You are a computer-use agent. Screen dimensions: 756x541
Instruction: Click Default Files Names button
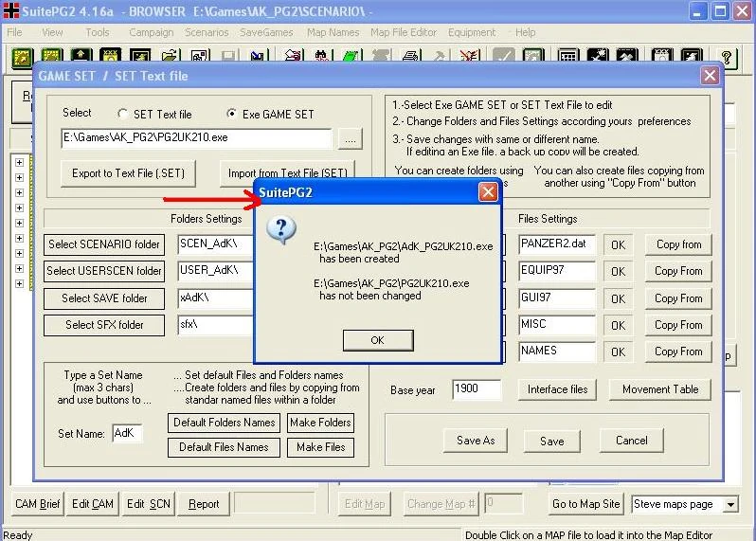coord(225,447)
